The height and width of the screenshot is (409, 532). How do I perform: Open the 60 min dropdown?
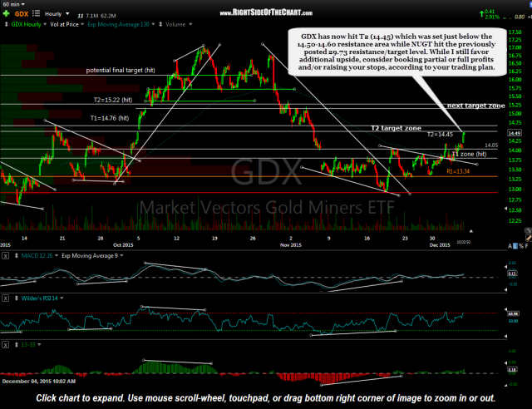[x=13, y=4]
